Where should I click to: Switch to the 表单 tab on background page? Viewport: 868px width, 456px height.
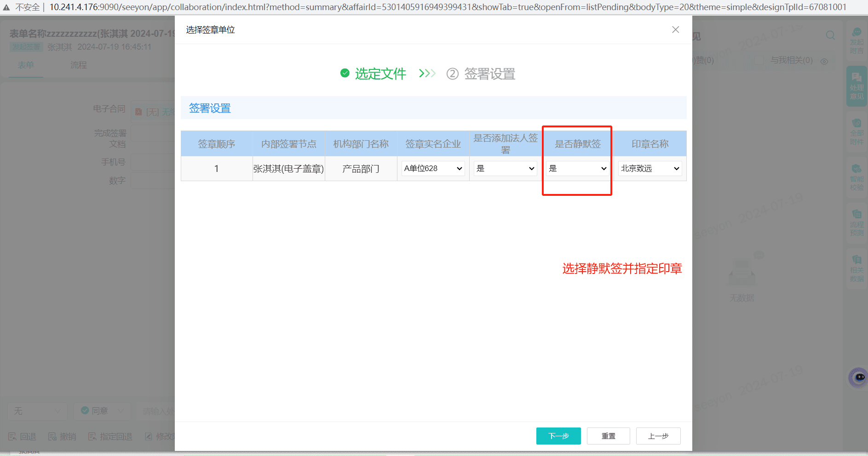pos(26,65)
